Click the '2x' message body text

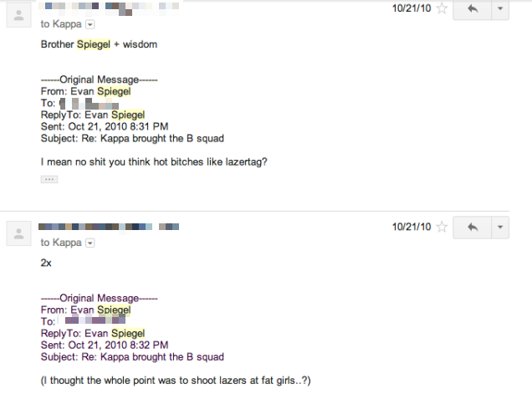46,263
